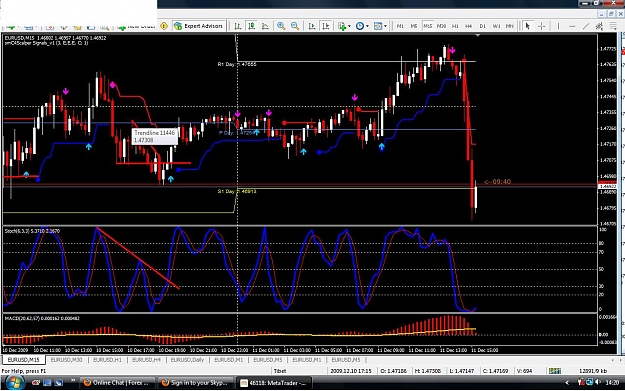Set timeframe to H4

pos(469,26)
